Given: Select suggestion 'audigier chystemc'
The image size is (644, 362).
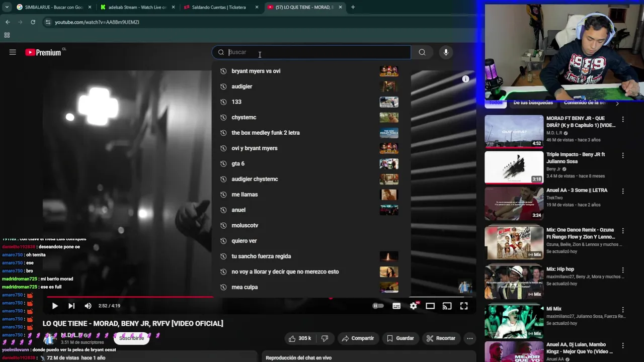Looking at the screenshot, I should (311, 179).
